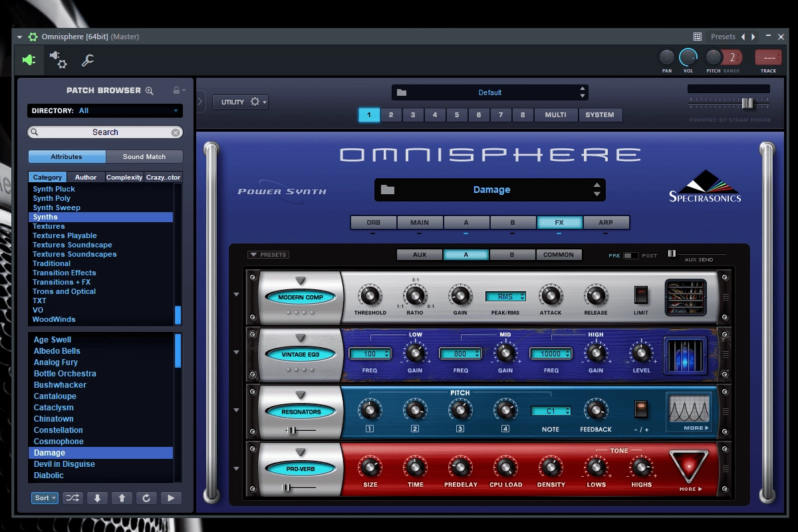Click the folder icon in Default multi display
The height and width of the screenshot is (532, 798).
coord(401,92)
